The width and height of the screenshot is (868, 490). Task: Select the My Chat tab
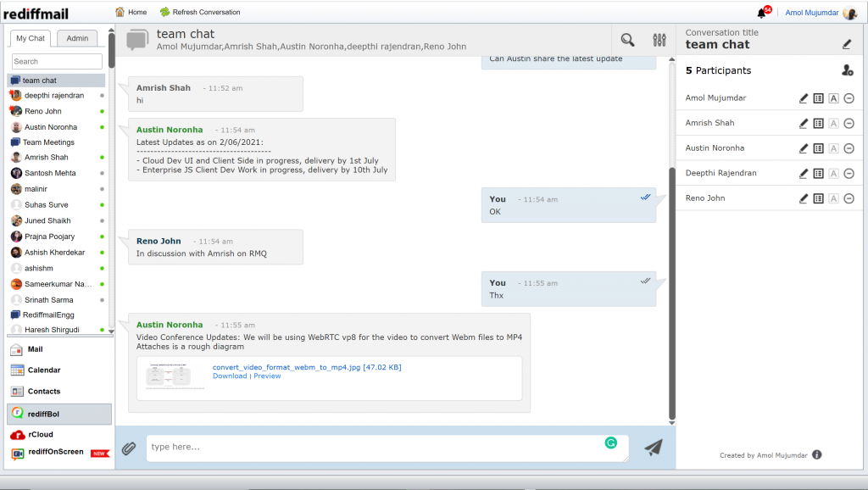30,38
